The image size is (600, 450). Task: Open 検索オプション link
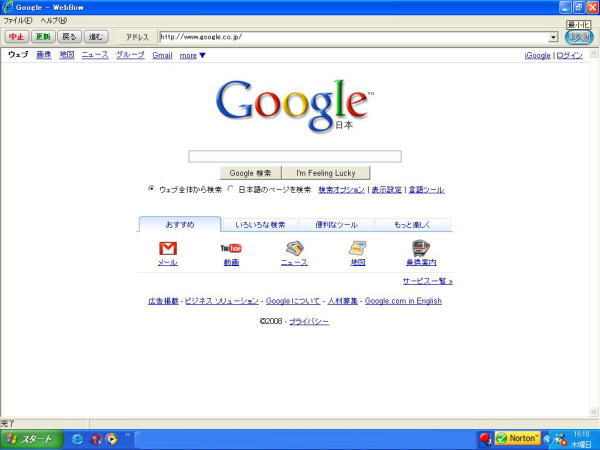[x=341, y=190]
